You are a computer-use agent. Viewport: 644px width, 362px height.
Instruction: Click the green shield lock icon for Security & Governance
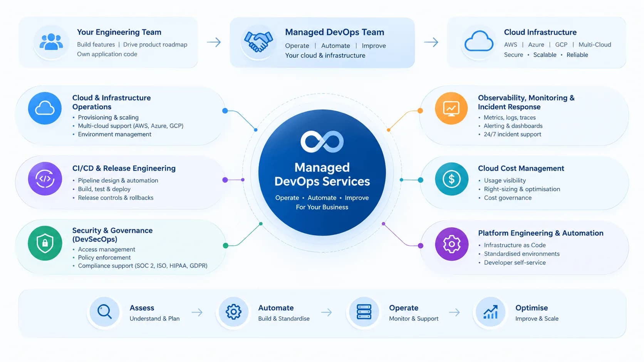click(45, 243)
